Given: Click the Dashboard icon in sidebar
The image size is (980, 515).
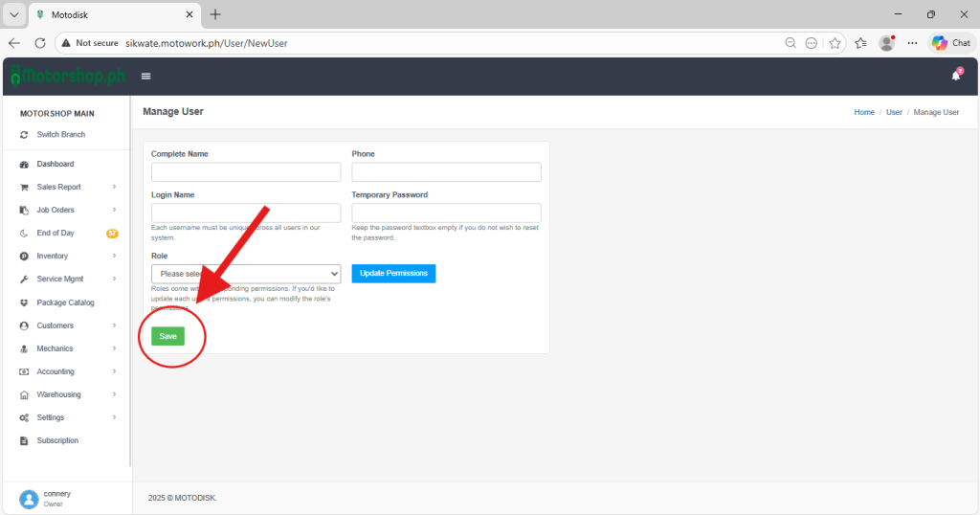Looking at the screenshot, I should coord(24,165).
